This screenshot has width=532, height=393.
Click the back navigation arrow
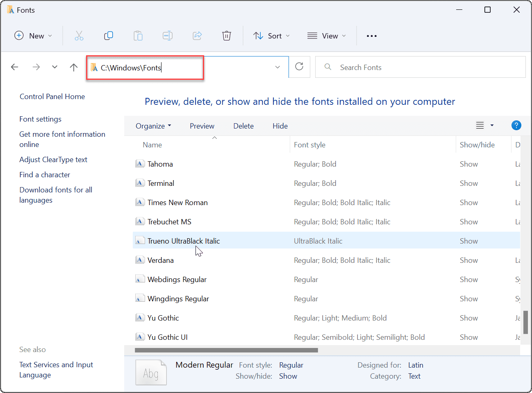[x=15, y=67]
